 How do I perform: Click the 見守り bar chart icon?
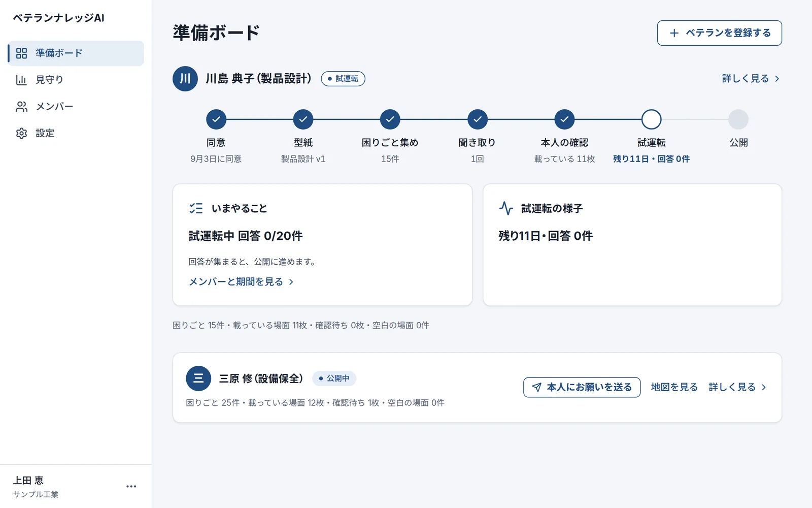tap(21, 80)
